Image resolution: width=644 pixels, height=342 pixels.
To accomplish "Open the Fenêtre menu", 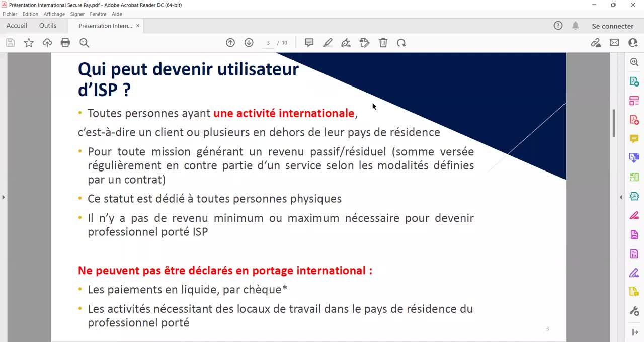I will [98, 14].
